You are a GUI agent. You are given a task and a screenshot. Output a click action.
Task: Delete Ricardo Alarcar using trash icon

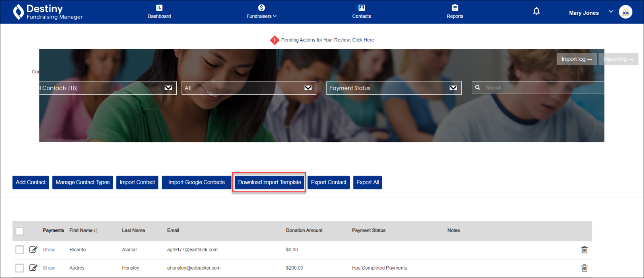pyautogui.click(x=584, y=250)
